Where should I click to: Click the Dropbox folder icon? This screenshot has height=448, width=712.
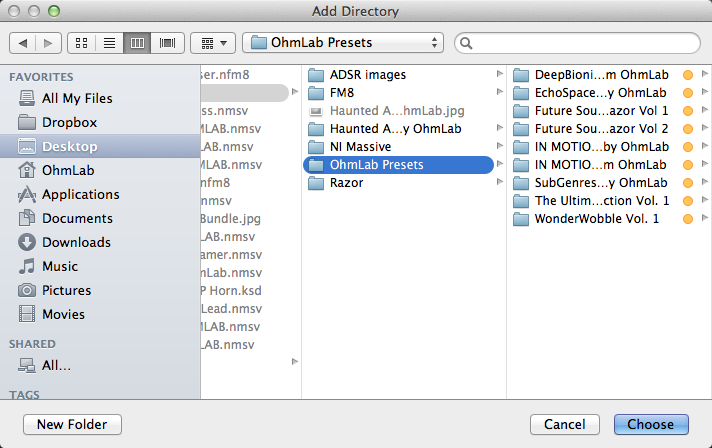coord(27,122)
